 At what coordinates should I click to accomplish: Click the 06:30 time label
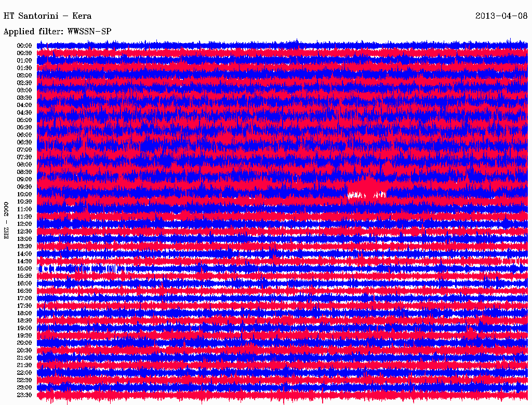24,142
